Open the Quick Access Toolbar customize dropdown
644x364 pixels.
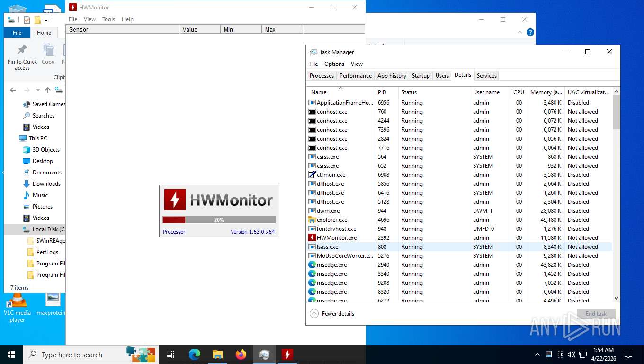point(46,20)
